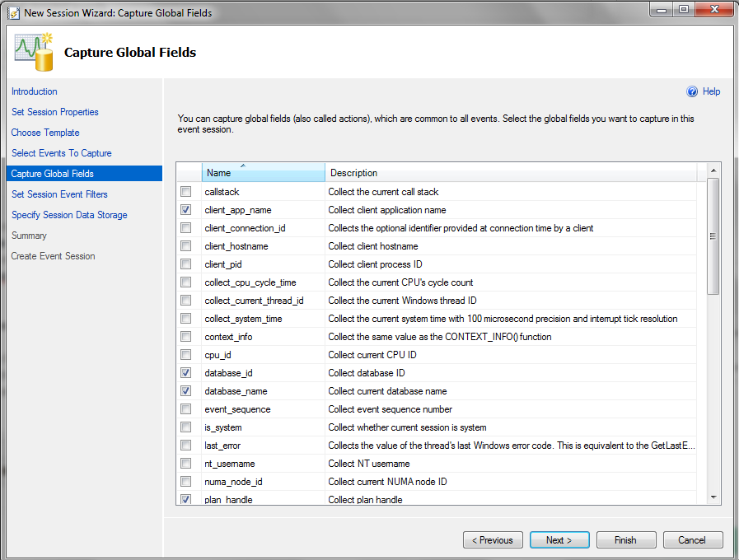The image size is (739, 560).
Task: Enable collect_cpu_cycle_time checkbox
Action: click(x=186, y=282)
